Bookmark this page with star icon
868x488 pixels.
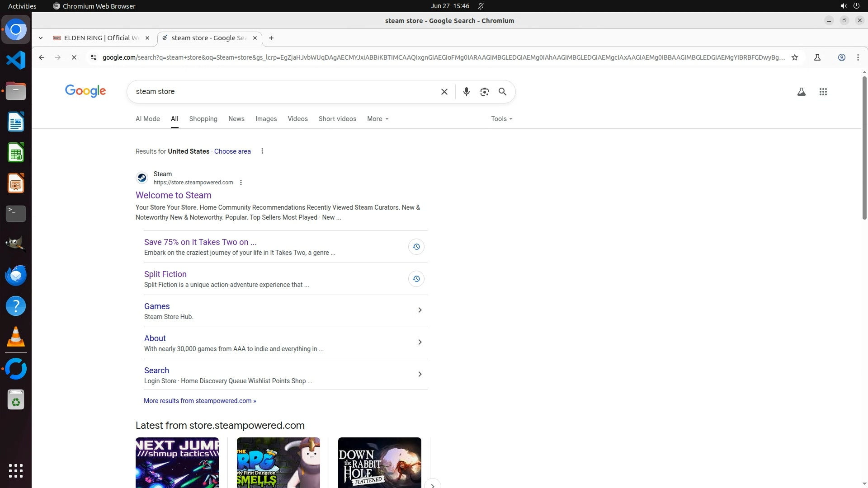(x=794, y=57)
